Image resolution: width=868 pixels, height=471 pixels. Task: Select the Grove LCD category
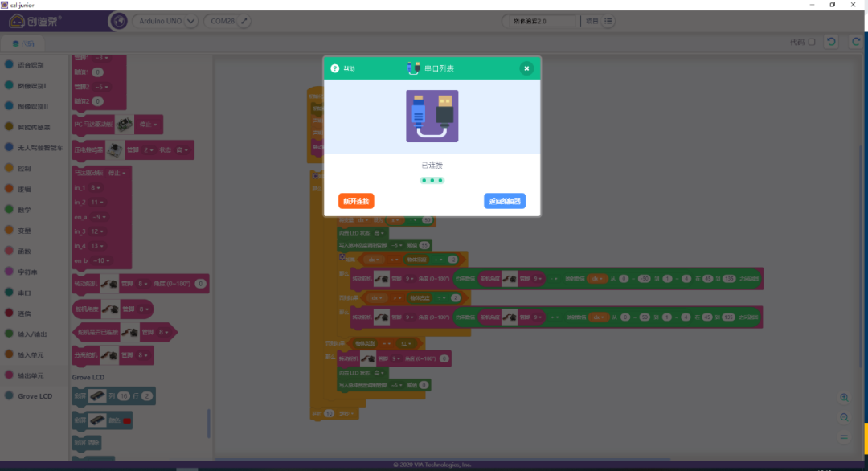pyautogui.click(x=35, y=396)
